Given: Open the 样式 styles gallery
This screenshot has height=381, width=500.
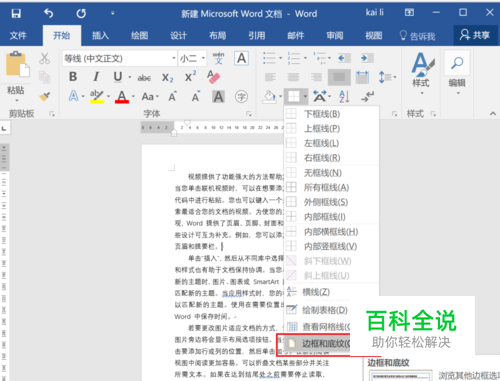Looking at the screenshot, I should pyautogui.click(x=422, y=73).
